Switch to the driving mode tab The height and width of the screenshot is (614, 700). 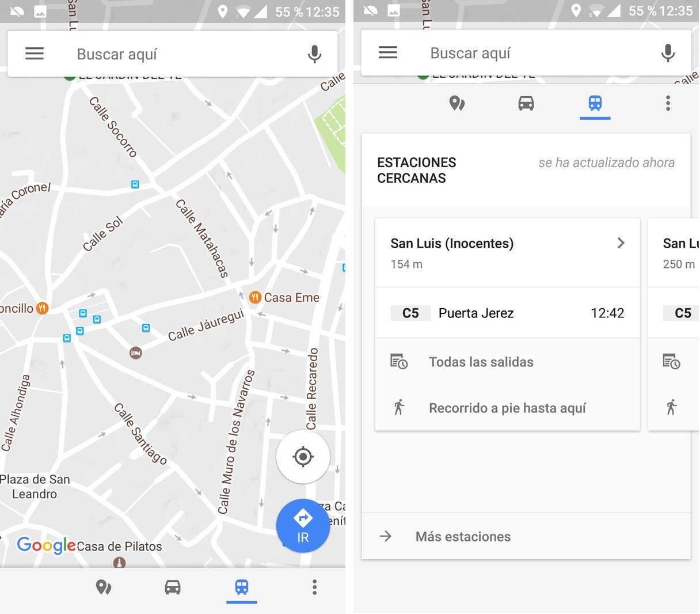pos(526,104)
